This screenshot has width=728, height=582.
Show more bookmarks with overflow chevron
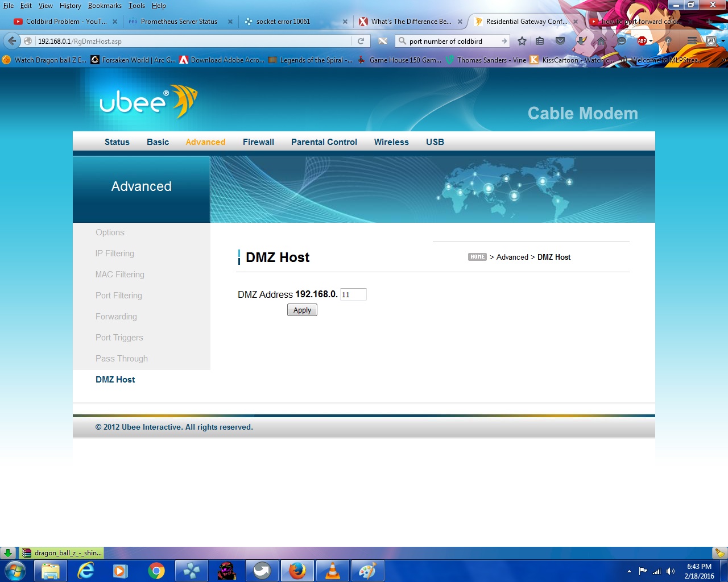pos(723,60)
